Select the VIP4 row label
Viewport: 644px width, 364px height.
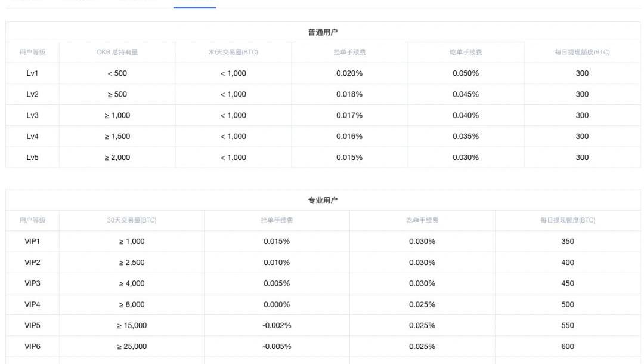pyautogui.click(x=32, y=304)
